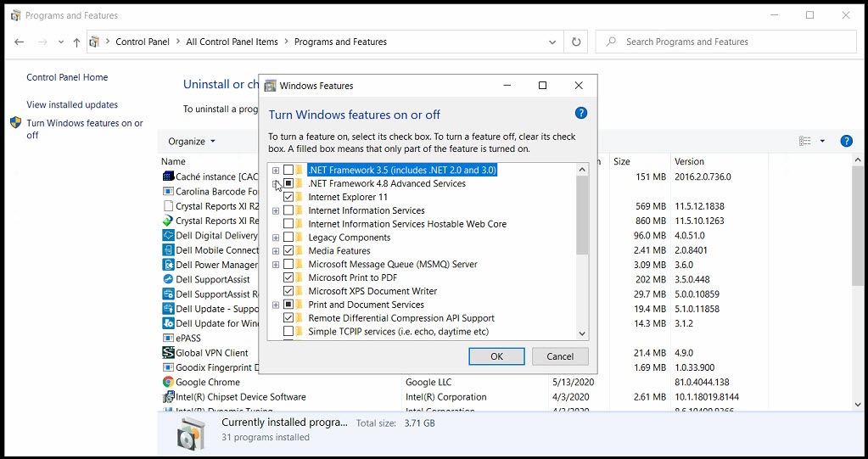The height and width of the screenshot is (459, 868).
Task: Click the features list scroll-down arrow
Action: point(582,333)
